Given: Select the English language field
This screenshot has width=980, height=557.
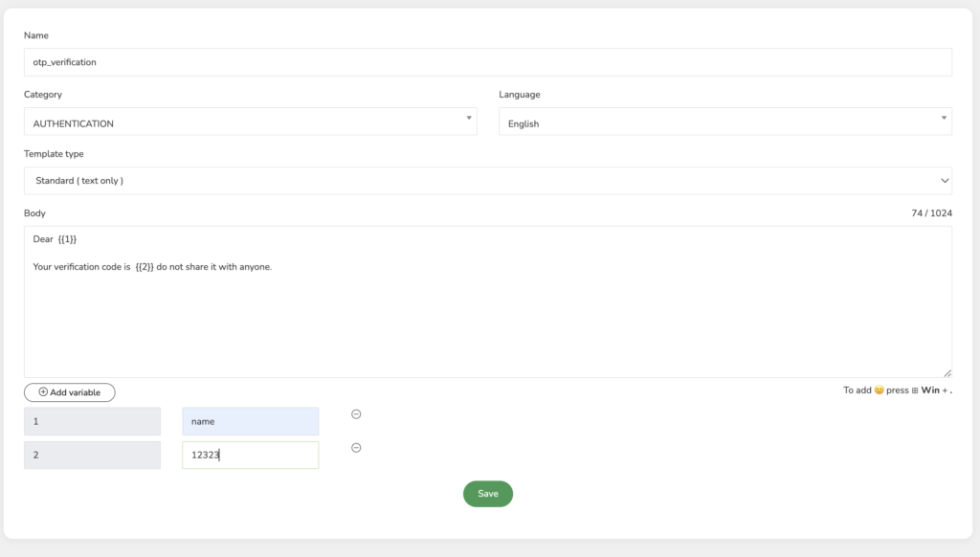Looking at the screenshot, I should [725, 122].
